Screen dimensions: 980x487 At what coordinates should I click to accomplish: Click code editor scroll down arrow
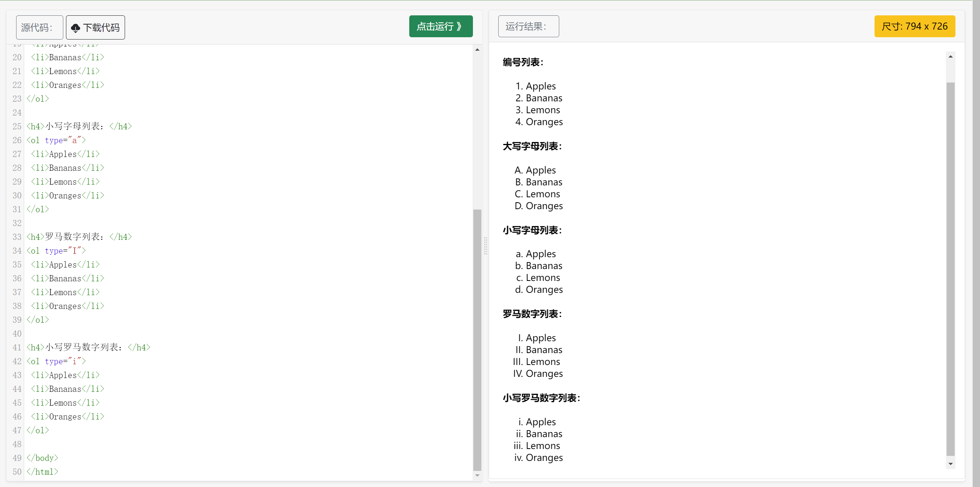477,475
